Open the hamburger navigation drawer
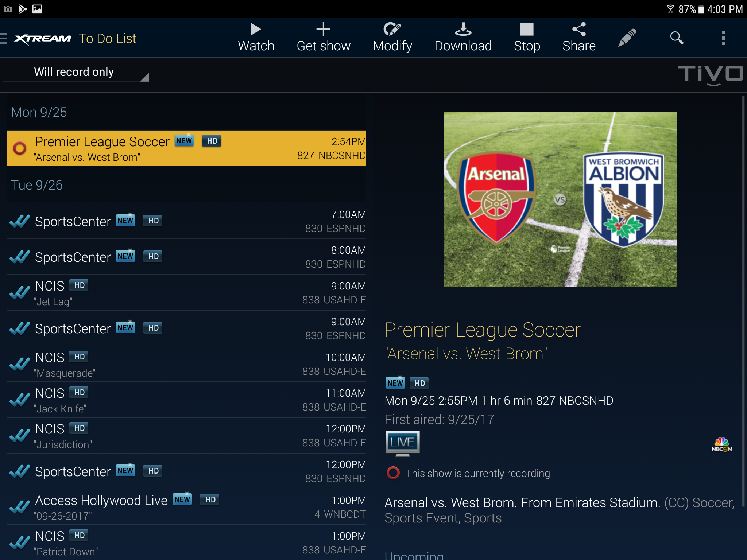Image resolution: width=747 pixels, height=560 pixels. [4, 38]
